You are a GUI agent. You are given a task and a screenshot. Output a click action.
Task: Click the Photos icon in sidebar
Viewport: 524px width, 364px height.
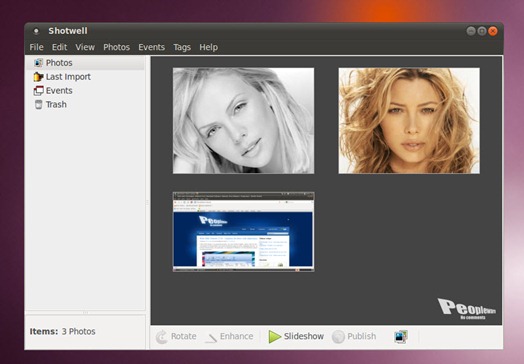38,63
